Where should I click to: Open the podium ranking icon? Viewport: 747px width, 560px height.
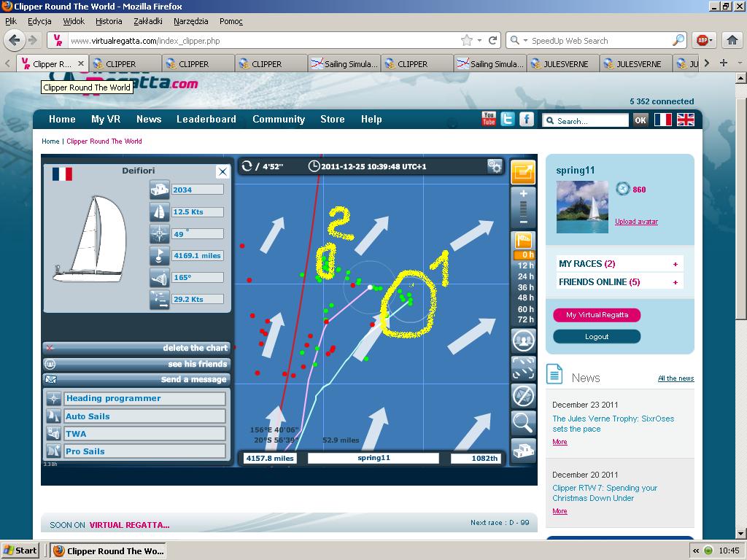[523, 449]
